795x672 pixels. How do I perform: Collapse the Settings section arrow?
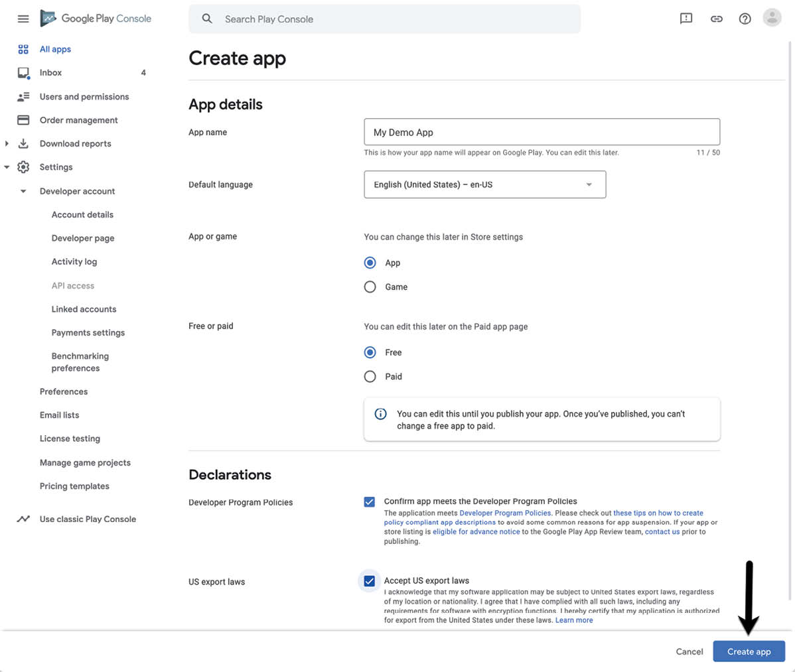[x=7, y=167]
